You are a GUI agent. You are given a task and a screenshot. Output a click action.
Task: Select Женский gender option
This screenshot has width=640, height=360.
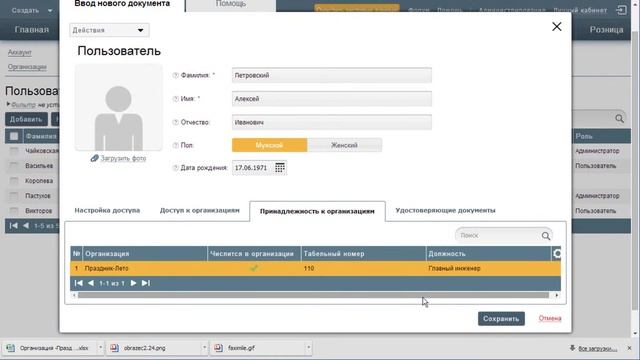click(x=344, y=145)
